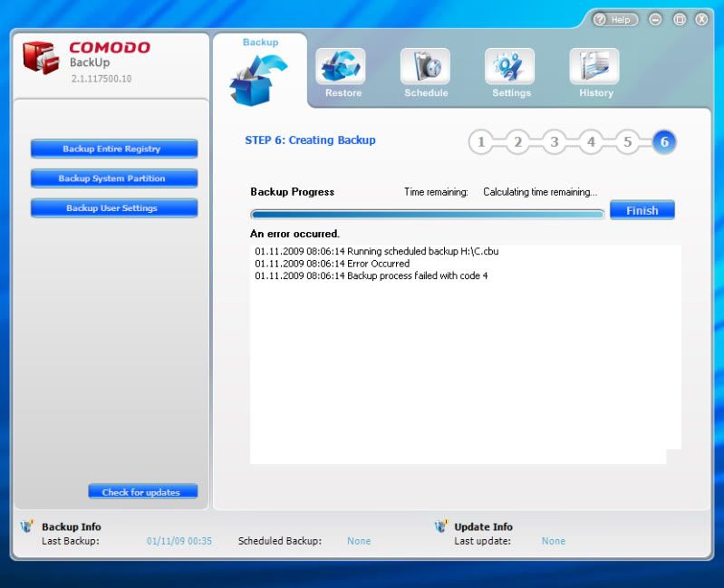Click the Backup Progress bar
The image size is (724, 588).
tap(427, 214)
